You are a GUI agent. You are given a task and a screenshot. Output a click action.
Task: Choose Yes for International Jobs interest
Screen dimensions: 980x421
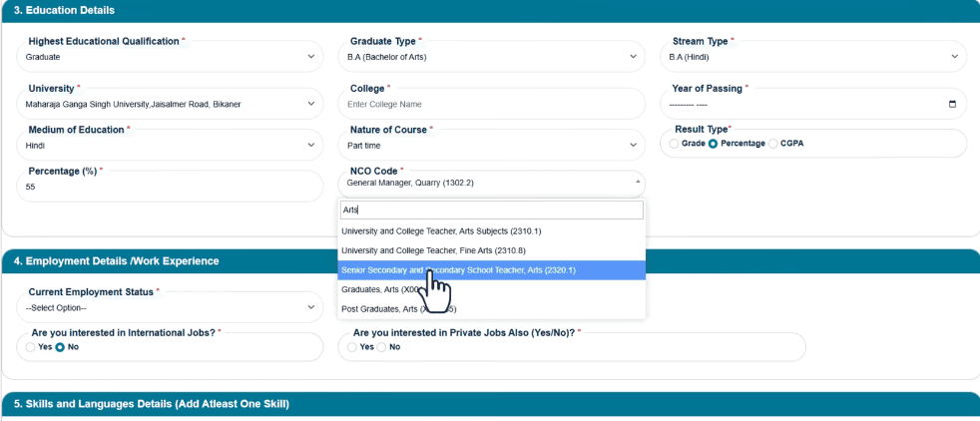tap(31, 347)
